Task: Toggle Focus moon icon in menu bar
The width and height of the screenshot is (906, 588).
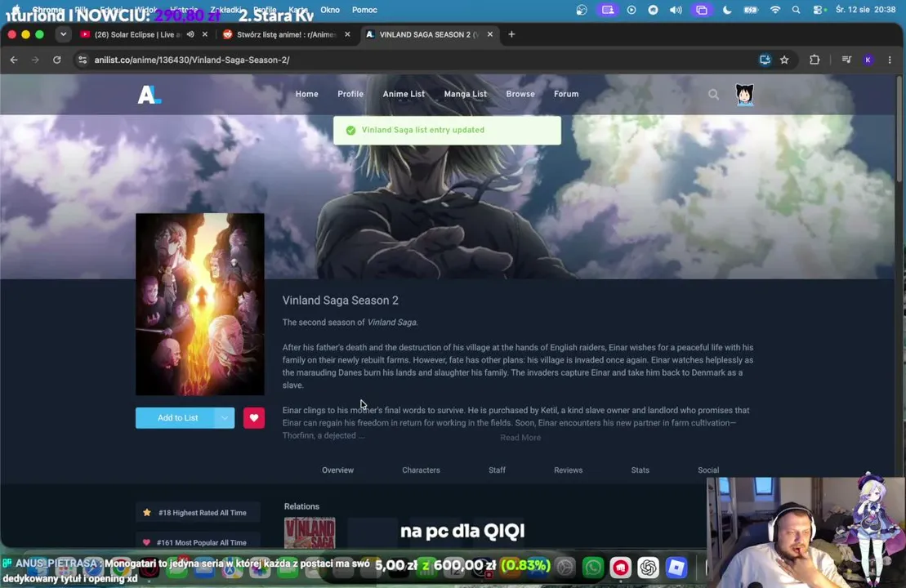Action: (x=727, y=10)
